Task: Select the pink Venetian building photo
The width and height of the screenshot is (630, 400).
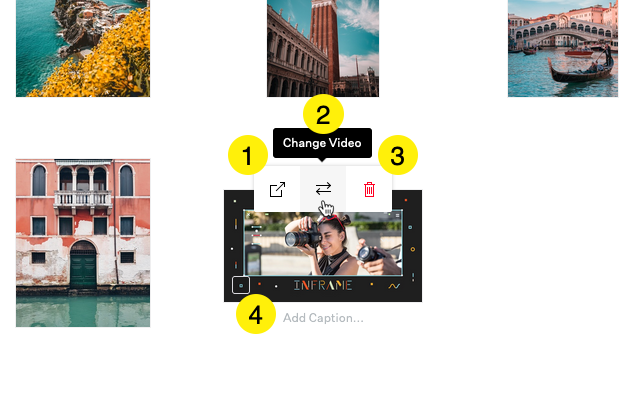Action: pos(83,243)
